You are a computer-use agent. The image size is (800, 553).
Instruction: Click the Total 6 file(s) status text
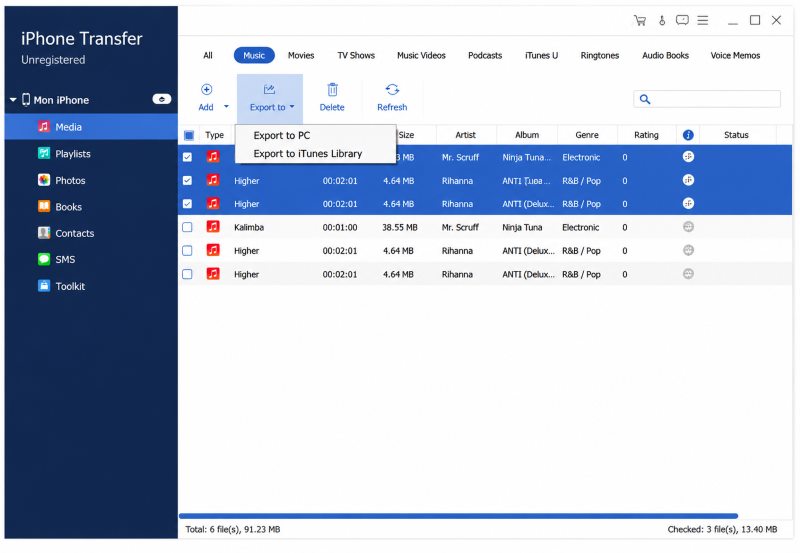tap(233, 529)
